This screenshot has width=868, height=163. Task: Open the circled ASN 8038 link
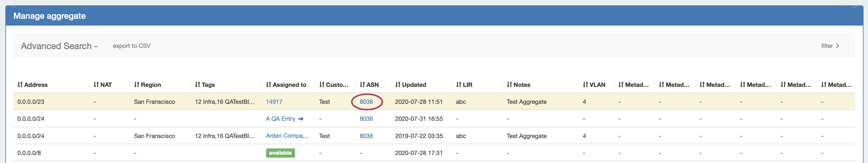click(x=366, y=102)
